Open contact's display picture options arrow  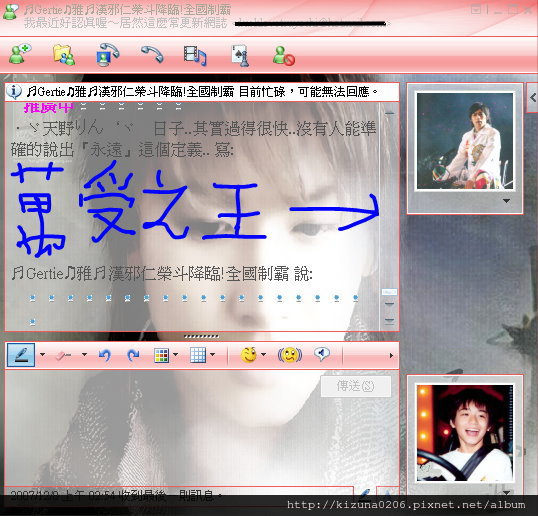(506, 201)
